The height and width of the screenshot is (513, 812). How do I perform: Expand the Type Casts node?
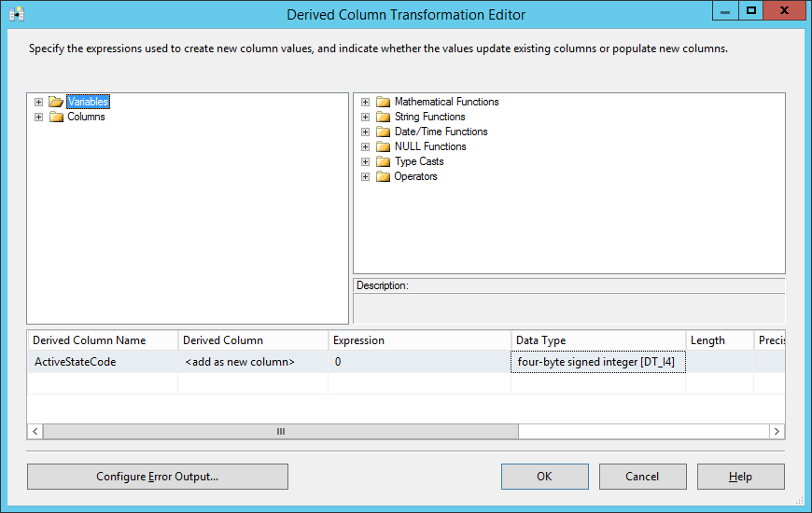(x=366, y=162)
